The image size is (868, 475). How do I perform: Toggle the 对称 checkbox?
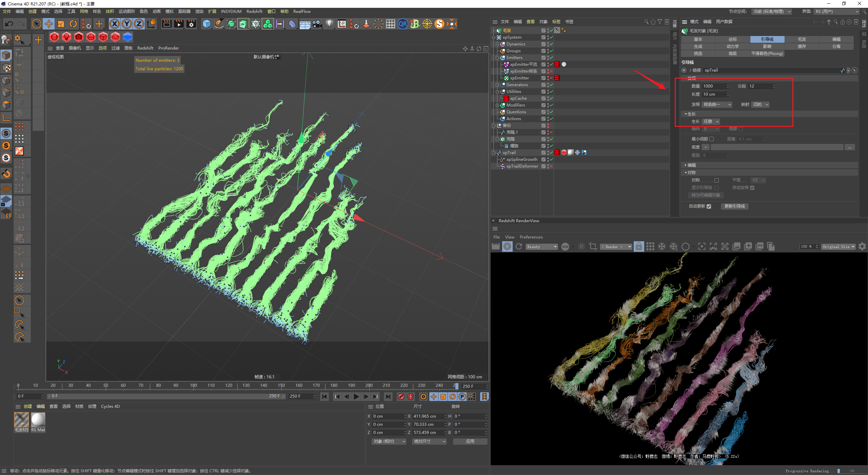[716, 180]
